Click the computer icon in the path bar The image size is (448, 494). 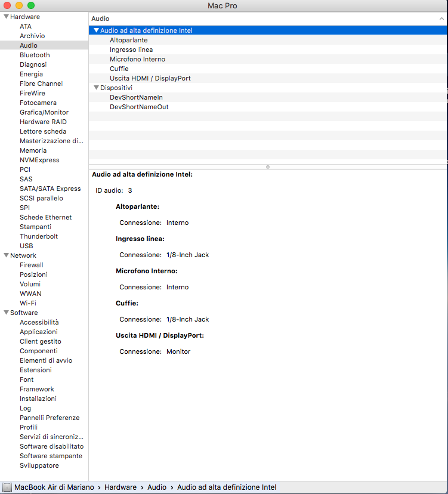[7, 487]
